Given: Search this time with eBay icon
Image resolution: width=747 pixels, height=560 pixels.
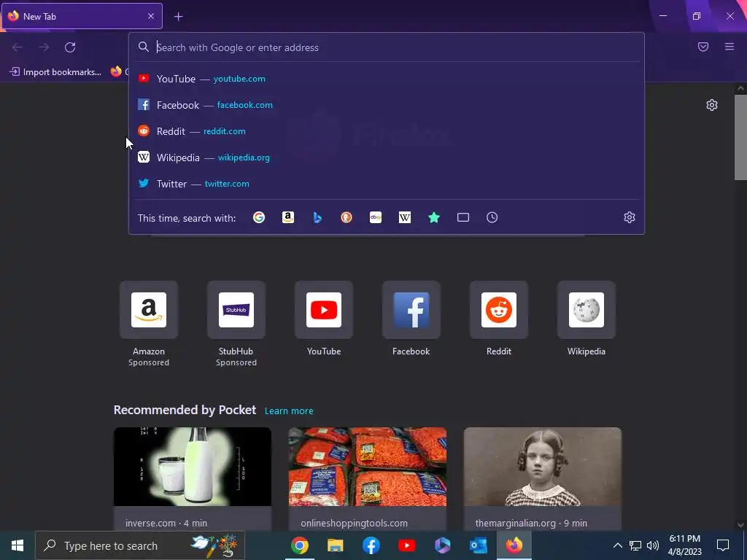Looking at the screenshot, I should point(376,217).
